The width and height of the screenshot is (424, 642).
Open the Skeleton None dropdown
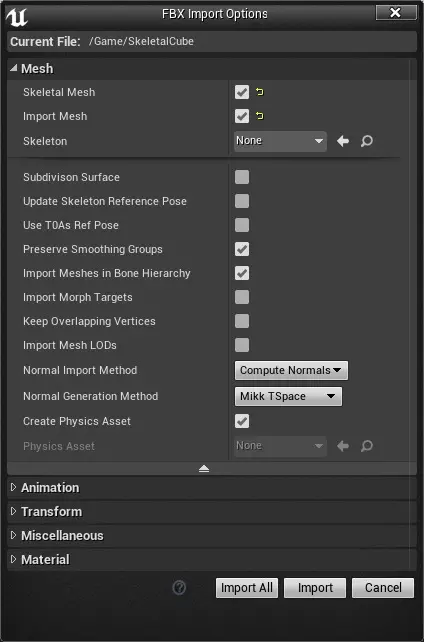280,141
